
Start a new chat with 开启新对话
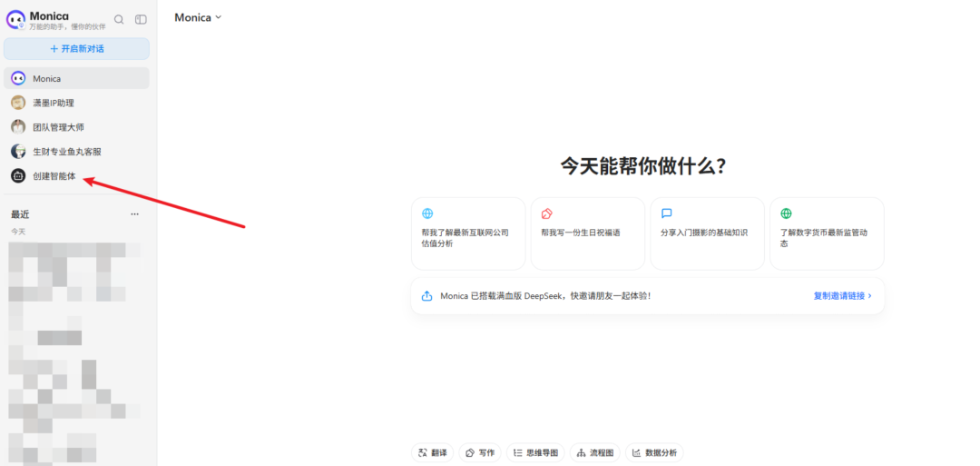pyautogui.click(x=76, y=49)
